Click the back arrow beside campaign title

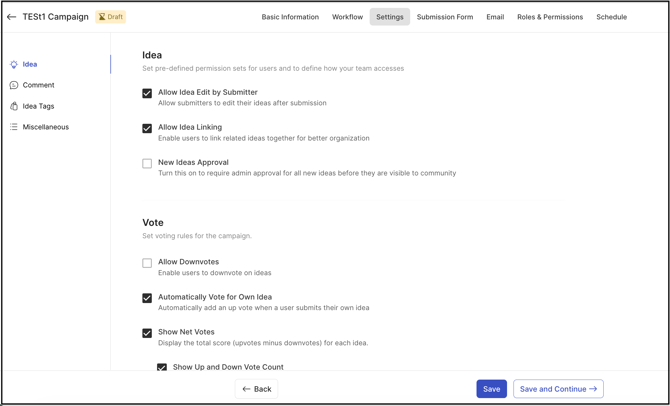pyautogui.click(x=12, y=17)
